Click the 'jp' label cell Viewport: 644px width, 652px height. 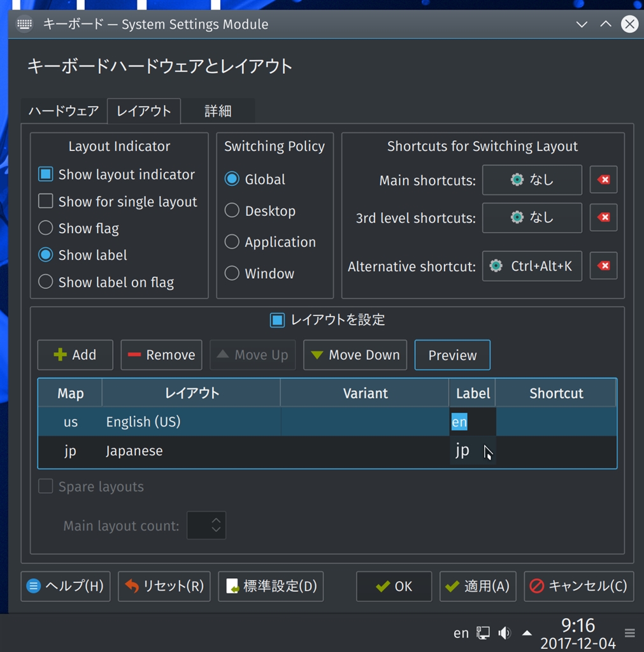tap(473, 451)
